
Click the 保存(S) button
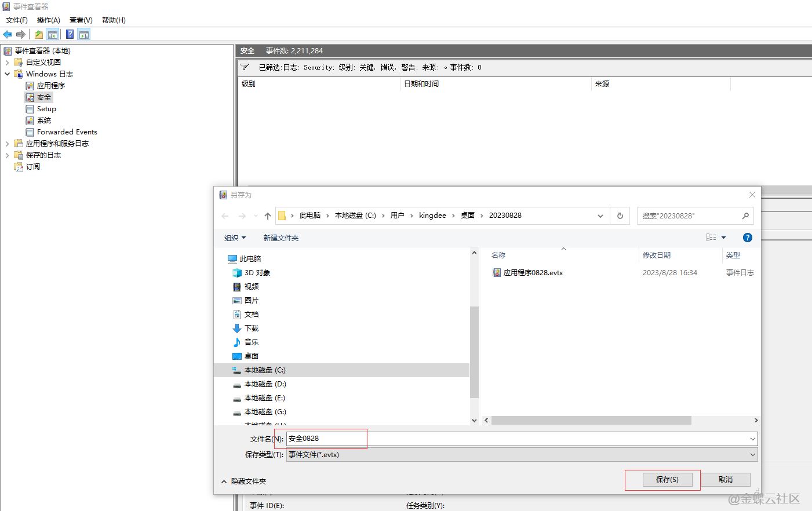coord(667,480)
